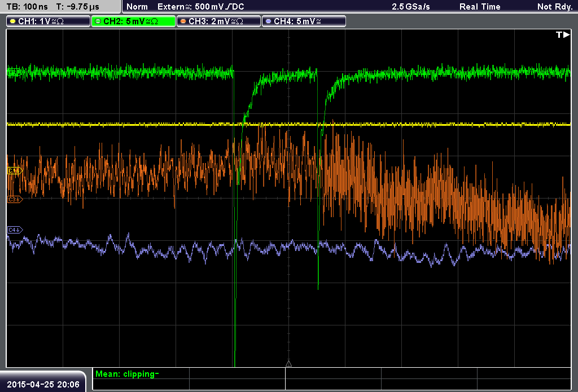Click the purple CH4 color dot
578x392 pixels.
(268, 21)
